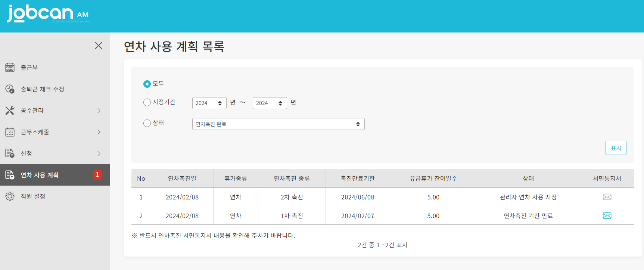Select the 지정기간 radio button

147,102
